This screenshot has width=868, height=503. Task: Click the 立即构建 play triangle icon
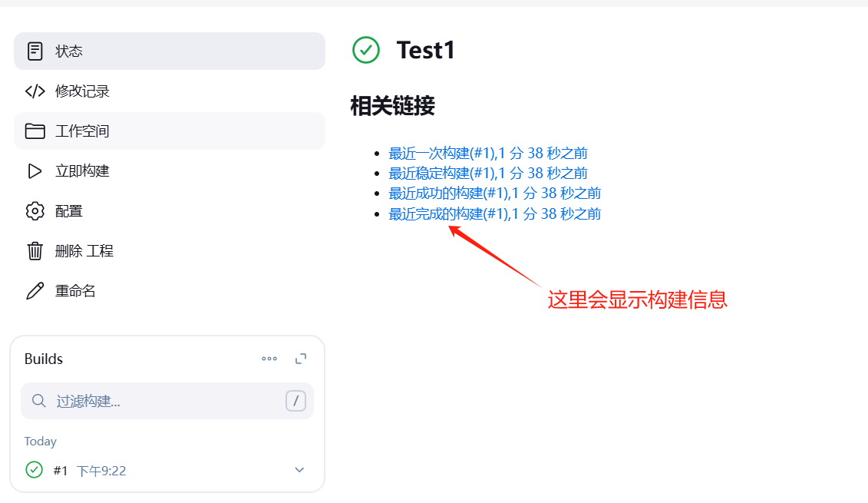click(35, 171)
